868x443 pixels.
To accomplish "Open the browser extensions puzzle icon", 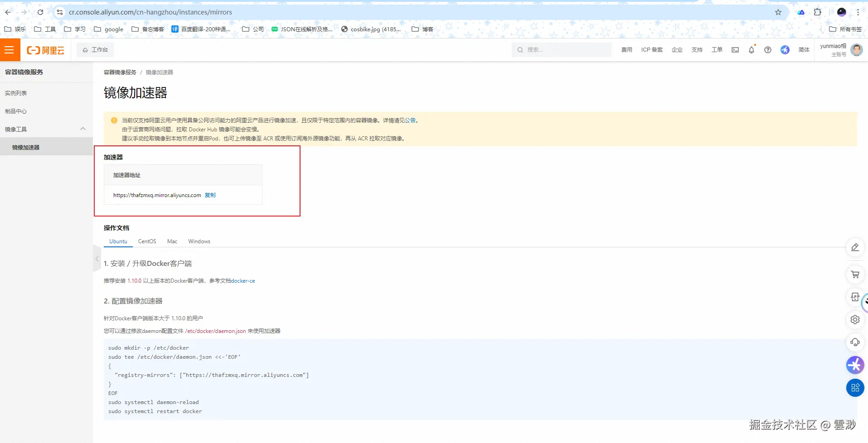I will 818,12.
